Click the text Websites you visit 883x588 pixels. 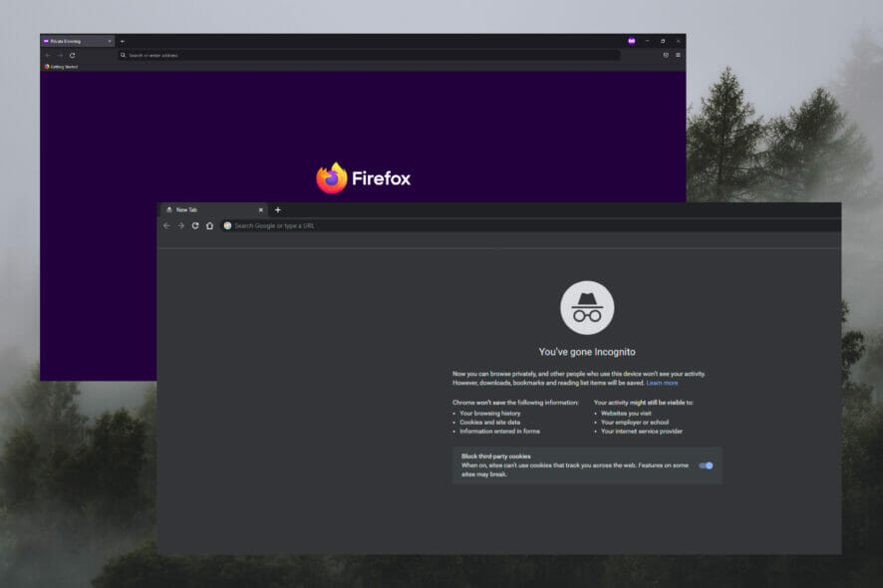pos(626,414)
